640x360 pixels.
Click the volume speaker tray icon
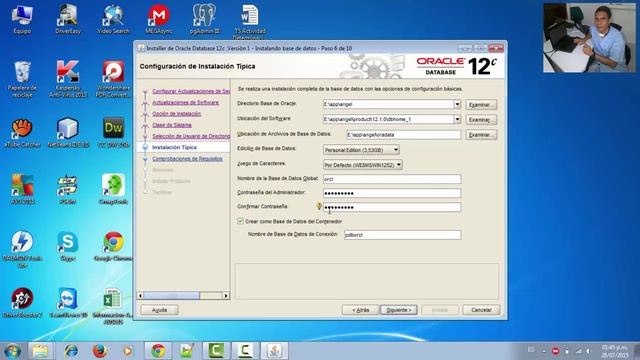(588, 351)
